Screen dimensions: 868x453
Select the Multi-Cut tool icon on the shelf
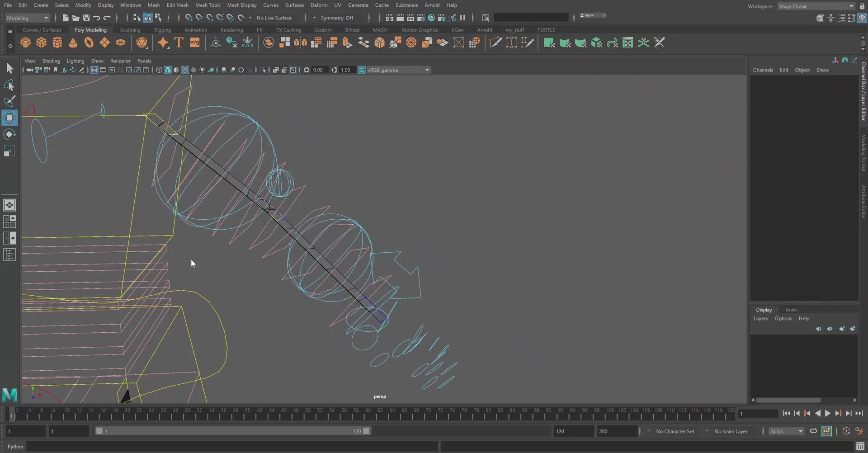[x=495, y=42]
